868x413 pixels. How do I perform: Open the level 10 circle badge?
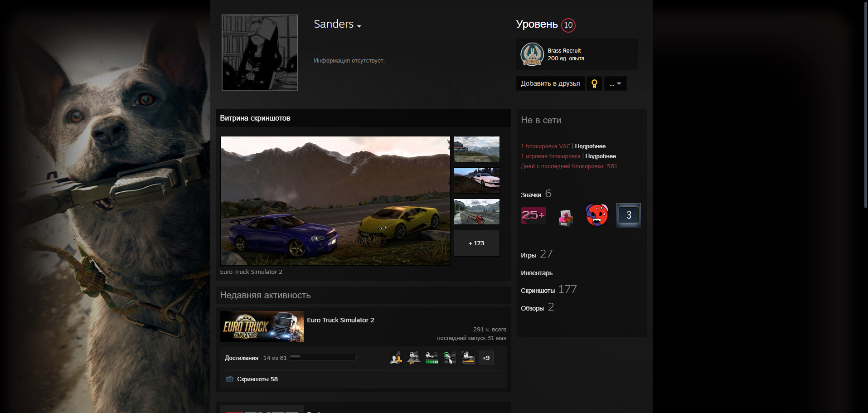pyautogui.click(x=568, y=25)
